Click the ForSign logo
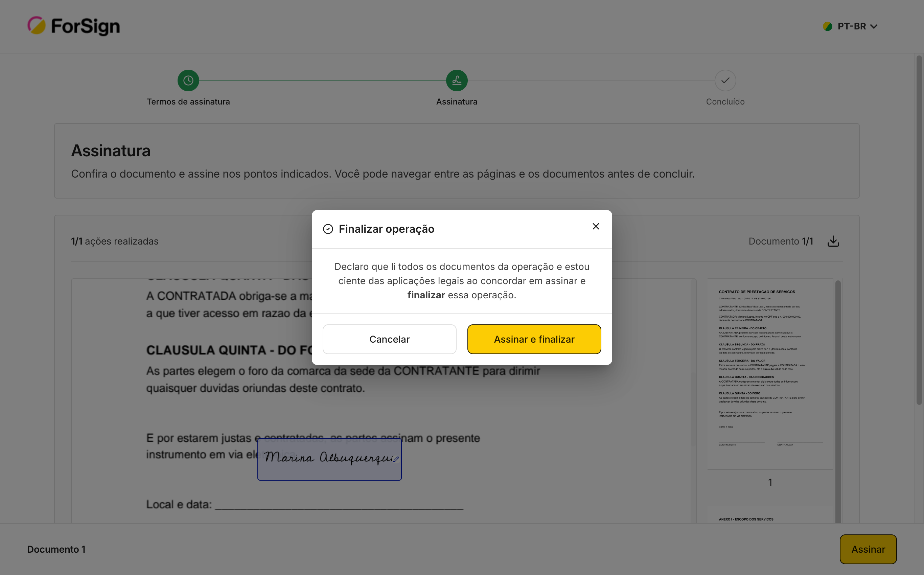Viewport: 924px width, 575px height. (x=73, y=26)
